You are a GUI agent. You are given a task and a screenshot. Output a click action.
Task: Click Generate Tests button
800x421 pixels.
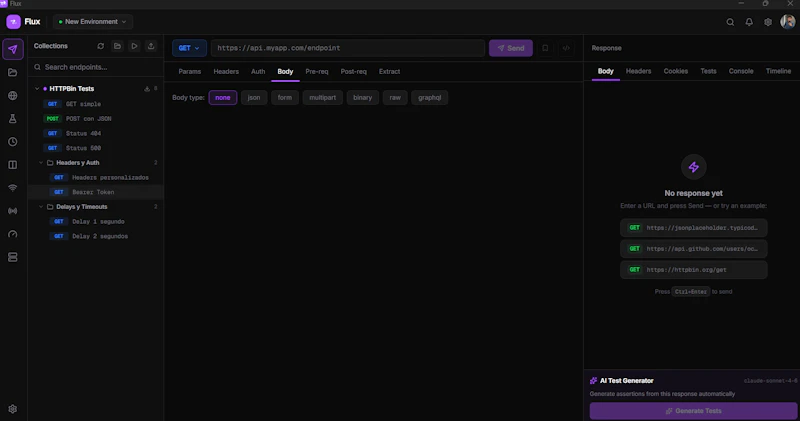pyautogui.click(x=693, y=411)
